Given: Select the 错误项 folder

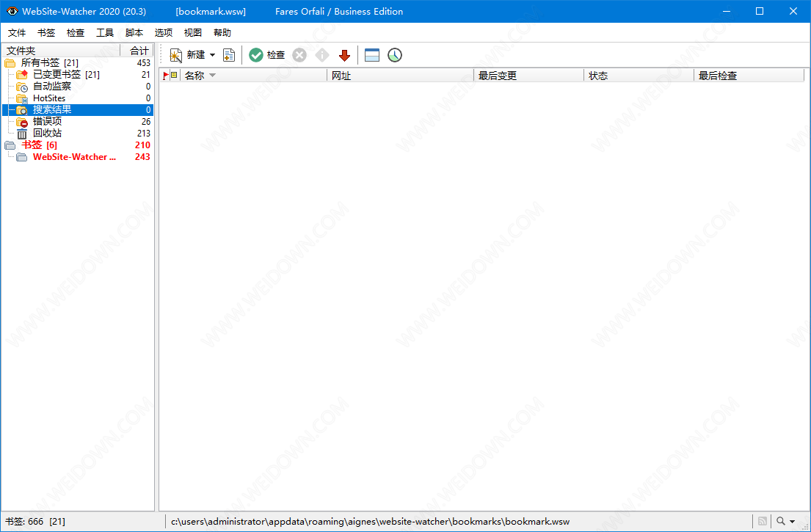Looking at the screenshot, I should click(48, 122).
